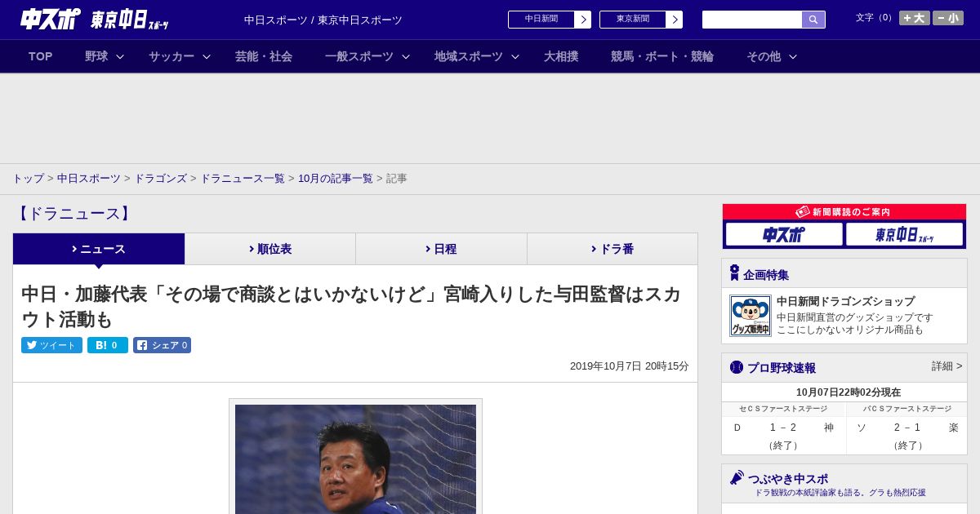Open 東京中日スポーツ subscription banner button

click(904, 234)
